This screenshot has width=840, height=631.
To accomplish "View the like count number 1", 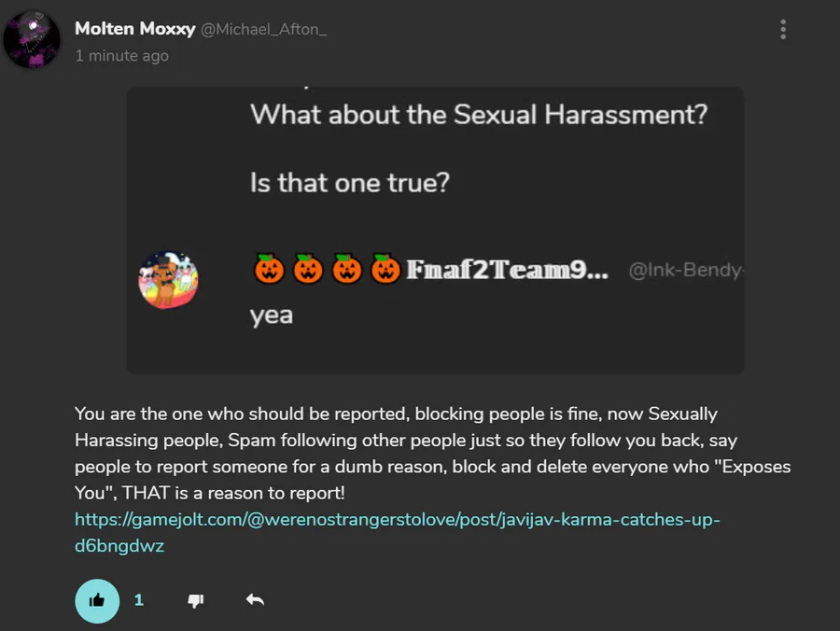I will click(139, 600).
